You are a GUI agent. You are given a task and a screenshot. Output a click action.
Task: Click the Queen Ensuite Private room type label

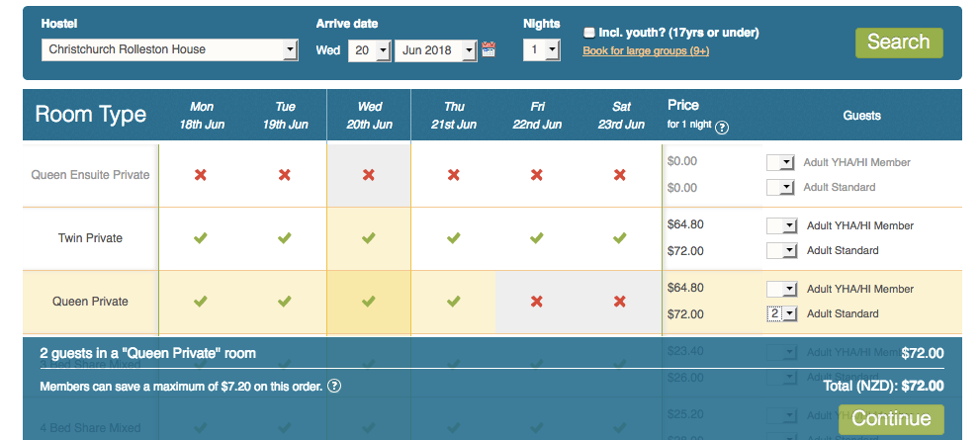point(91,175)
